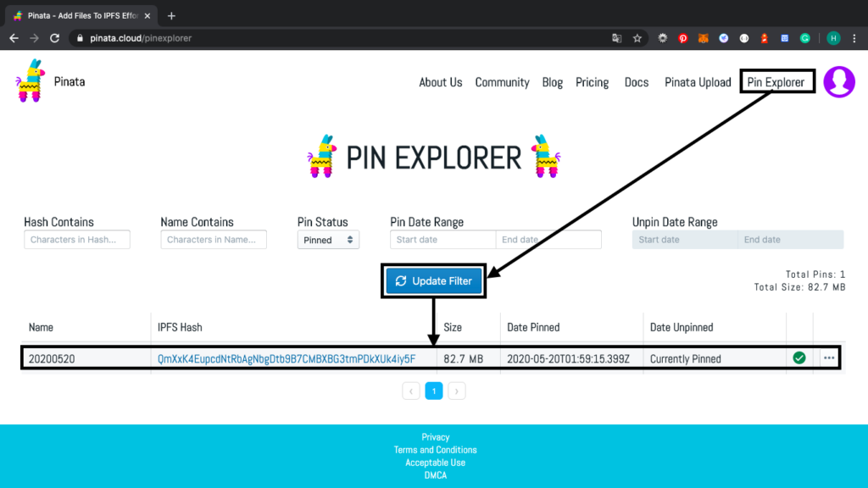Focus the Name Contains input field

(214, 240)
